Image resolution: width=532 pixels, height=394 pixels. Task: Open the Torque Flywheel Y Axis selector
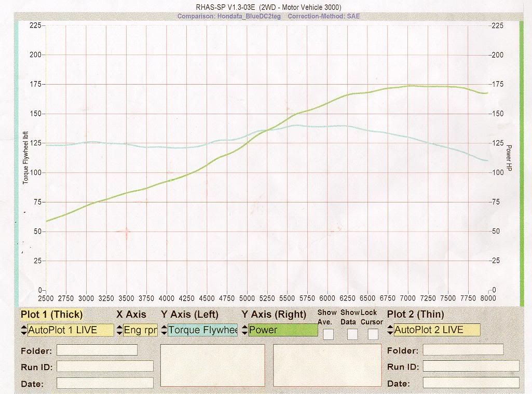point(203,330)
